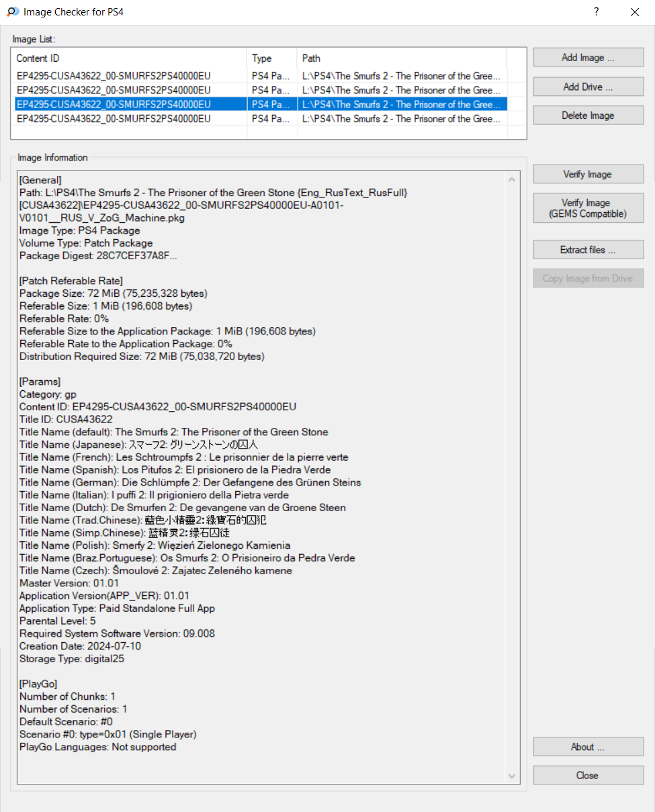
Task: Click the 'PlayGo Languages: Not supported' line
Action: 98,747
